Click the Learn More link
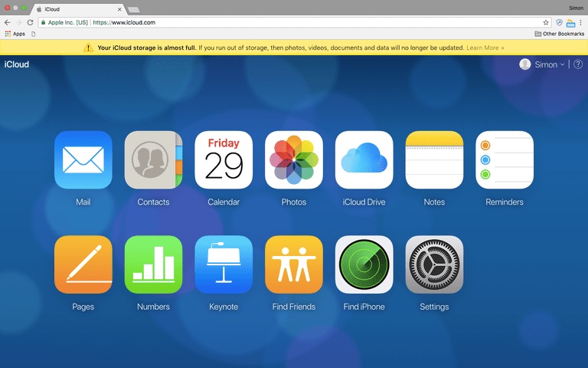 coord(485,48)
